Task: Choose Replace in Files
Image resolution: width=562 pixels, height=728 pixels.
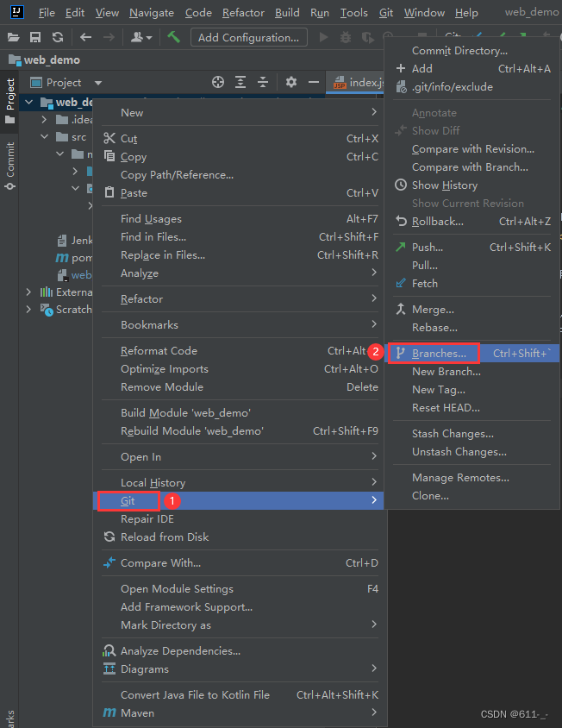Action: coord(240,255)
